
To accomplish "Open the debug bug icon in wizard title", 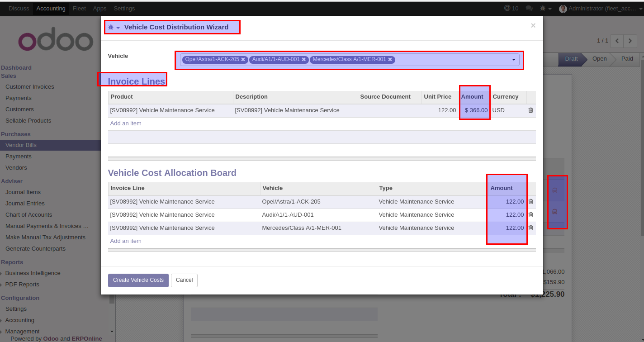I will pyautogui.click(x=111, y=28).
